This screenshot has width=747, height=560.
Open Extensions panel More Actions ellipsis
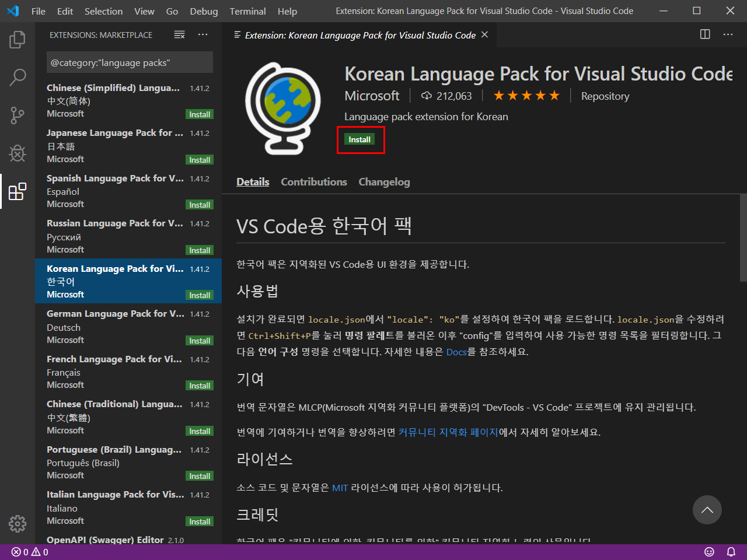coord(203,35)
